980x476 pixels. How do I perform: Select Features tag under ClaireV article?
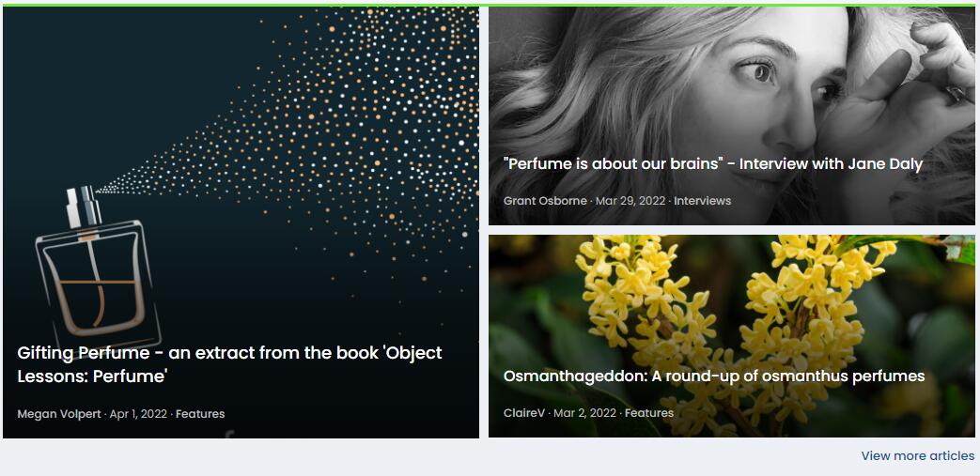649,413
